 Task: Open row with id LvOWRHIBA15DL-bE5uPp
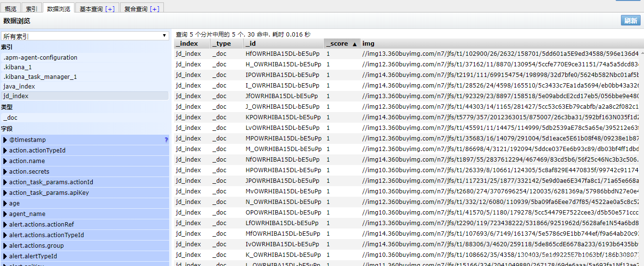coord(409,127)
